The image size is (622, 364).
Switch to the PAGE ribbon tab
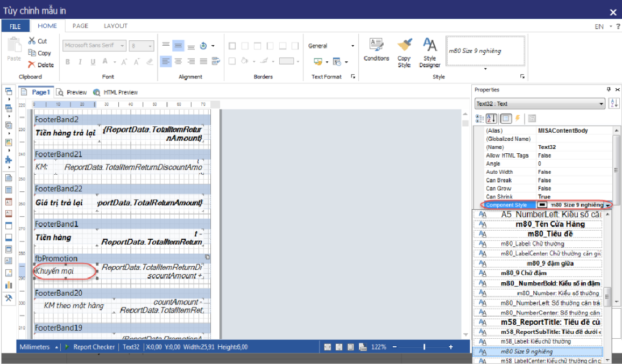tap(80, 26)
